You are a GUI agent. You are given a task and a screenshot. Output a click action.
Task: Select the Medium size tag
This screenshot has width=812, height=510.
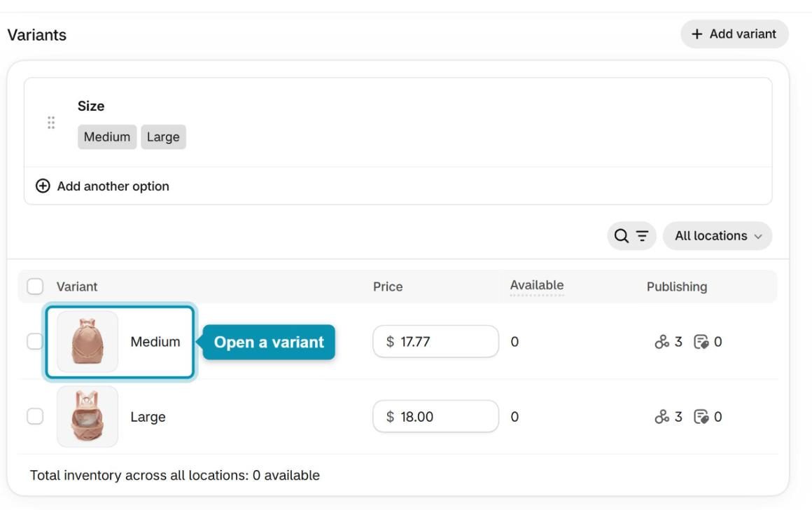pyautogui.click(x=107, y=137)
